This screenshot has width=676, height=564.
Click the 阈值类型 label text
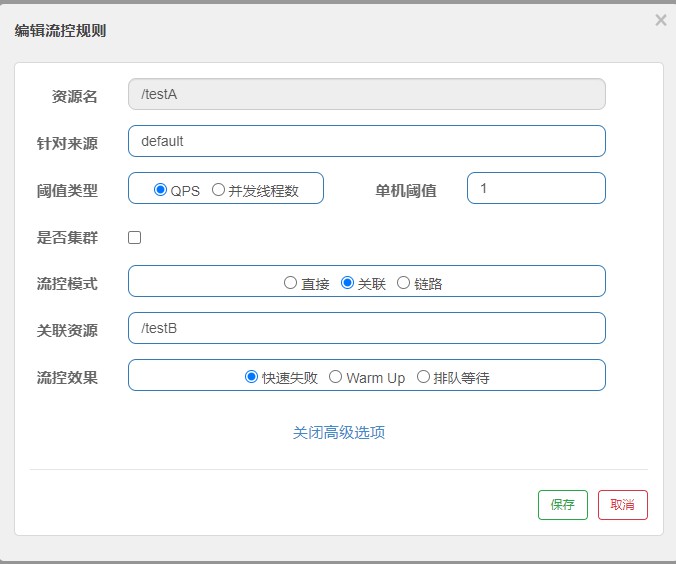(67, 190)
